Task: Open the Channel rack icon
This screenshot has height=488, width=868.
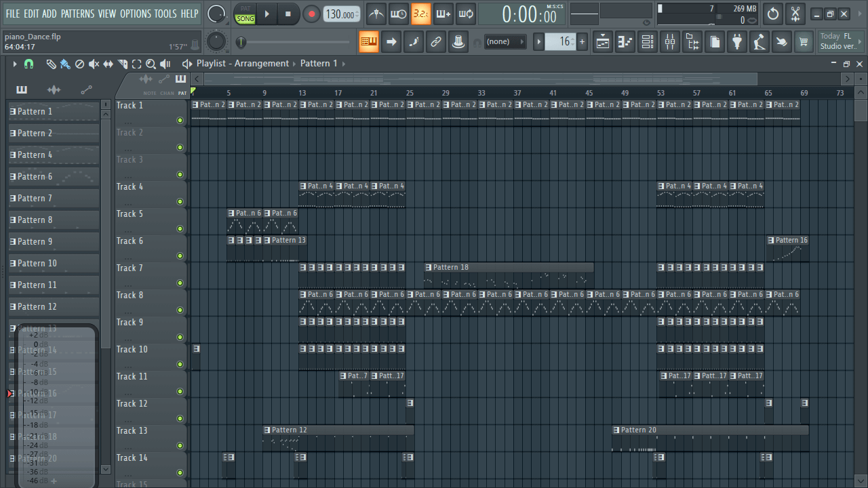Action: click(x=648, y=43)
